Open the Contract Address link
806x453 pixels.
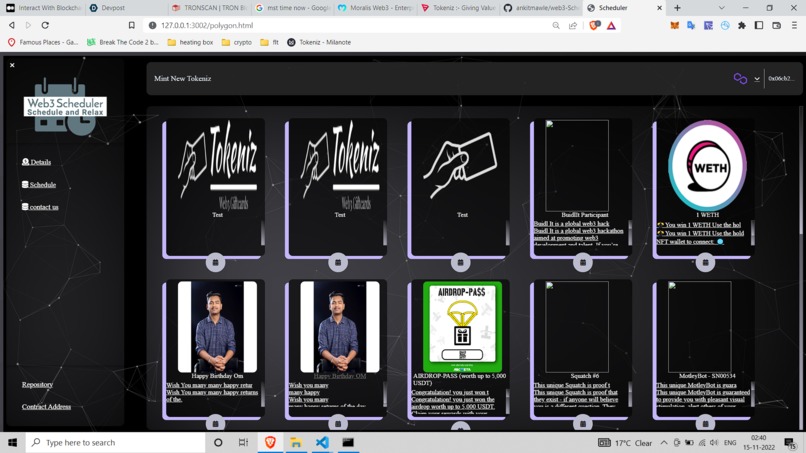tap(46, 406)
